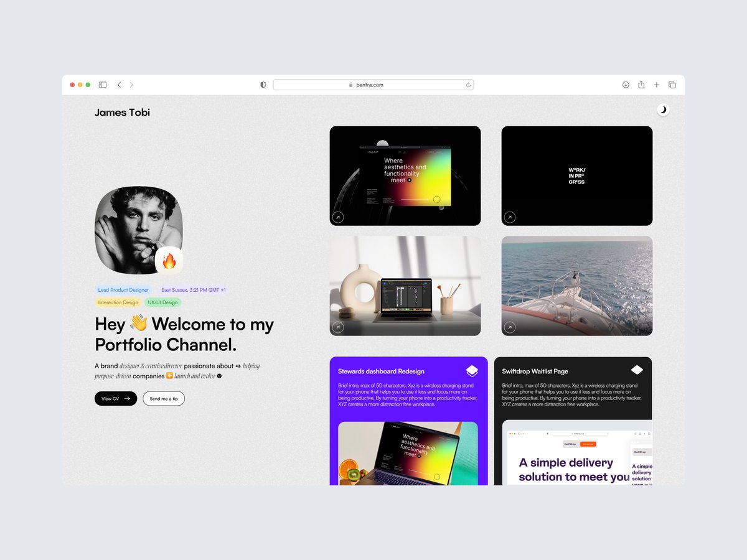Click layers icon on Stewards card

point(472,371)
